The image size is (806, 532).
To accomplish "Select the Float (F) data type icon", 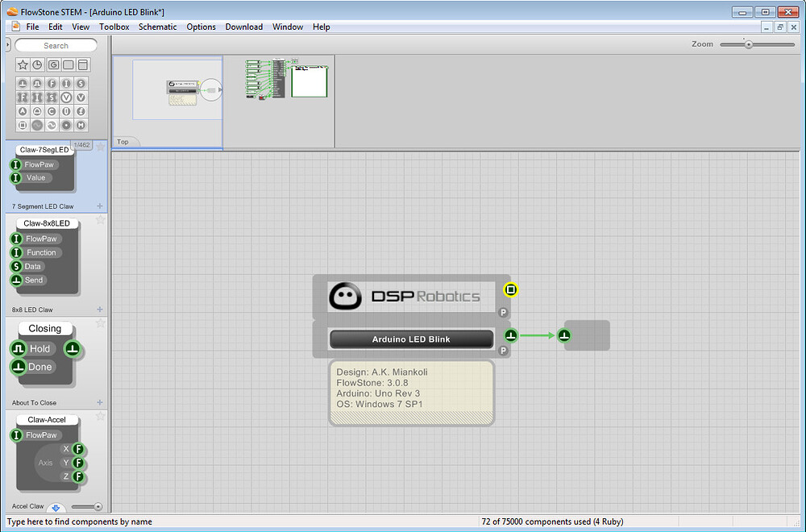I will tap(52, 84).
